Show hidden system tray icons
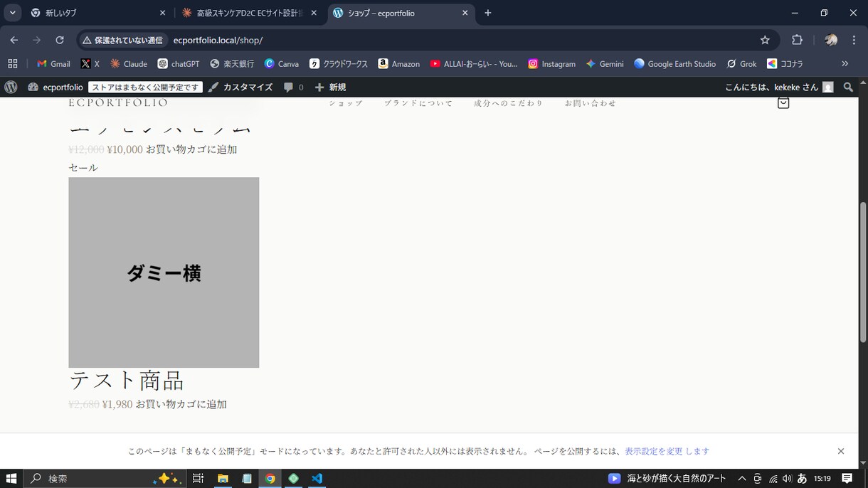The height and width of the screenshot is (488, 868). [x=741, y=479]
